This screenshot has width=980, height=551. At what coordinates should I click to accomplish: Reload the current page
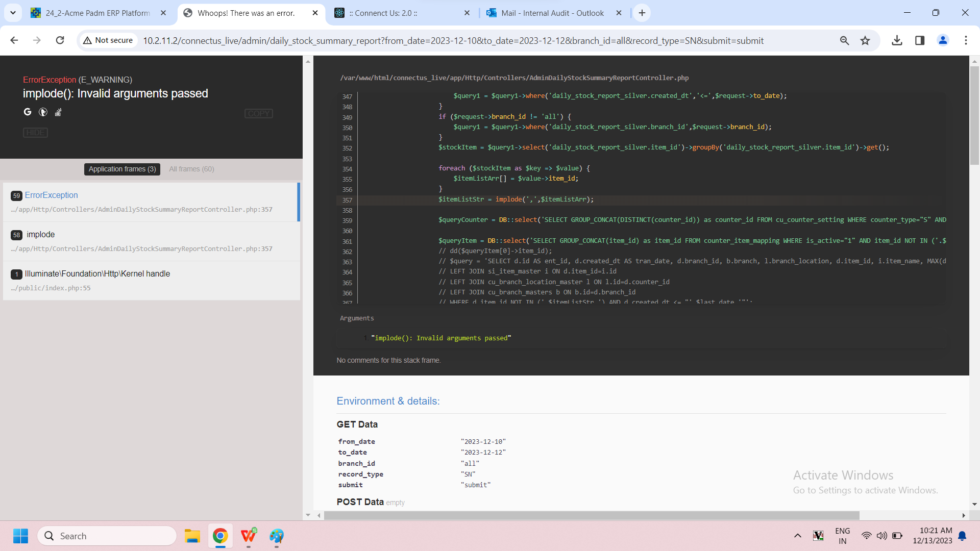(x=60, y=40)
